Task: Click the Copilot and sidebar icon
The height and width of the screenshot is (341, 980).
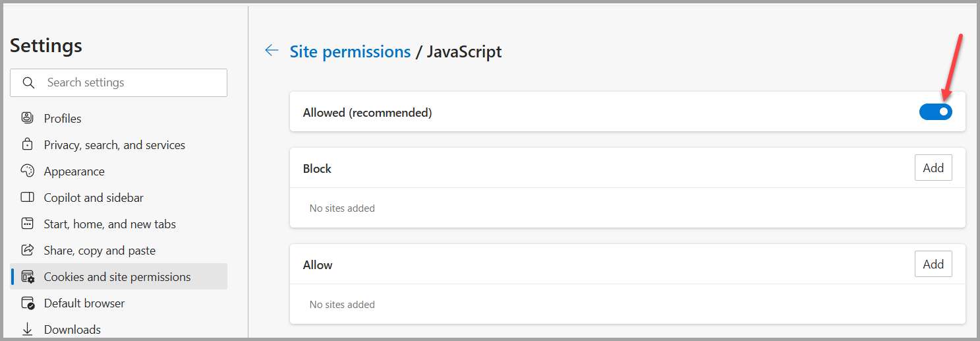Action: (x=27, y=197)
